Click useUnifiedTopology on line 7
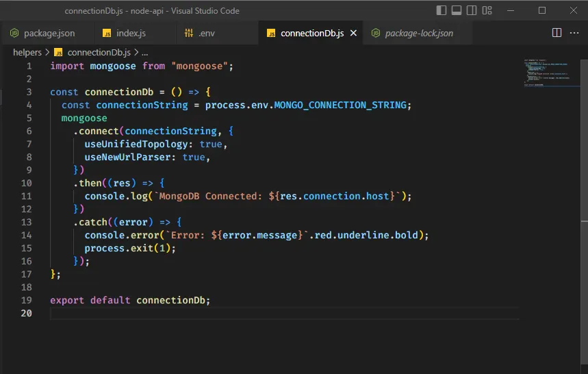 [136, 144]
